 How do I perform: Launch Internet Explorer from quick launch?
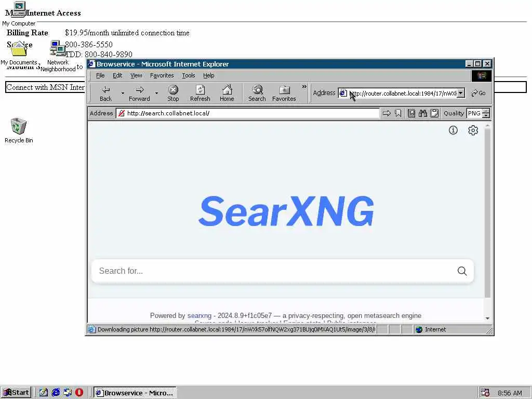(56, 393)
